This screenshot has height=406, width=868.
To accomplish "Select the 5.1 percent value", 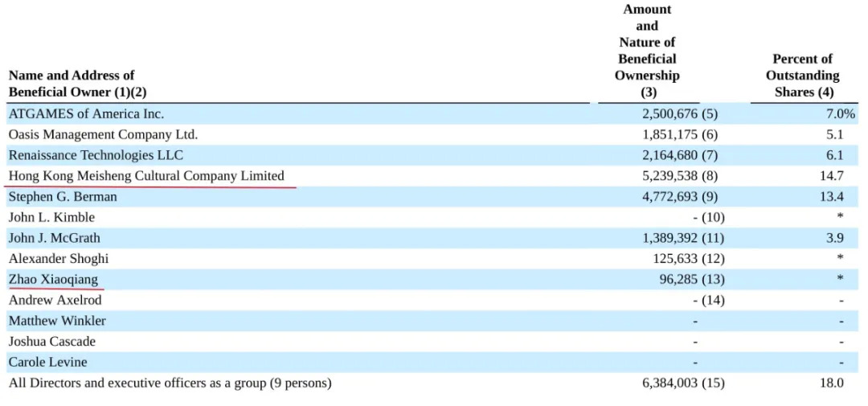I will pyautogui.click(x=835, y=135).
